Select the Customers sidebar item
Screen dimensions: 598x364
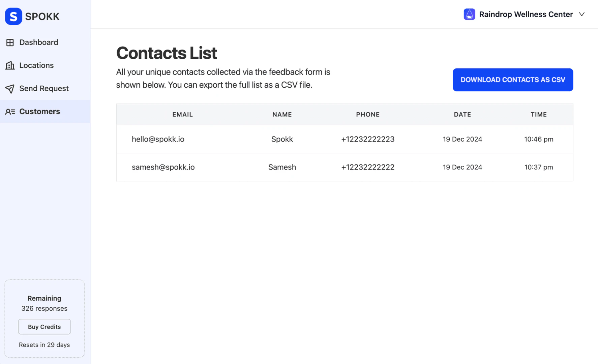click(x=39, y=112)
